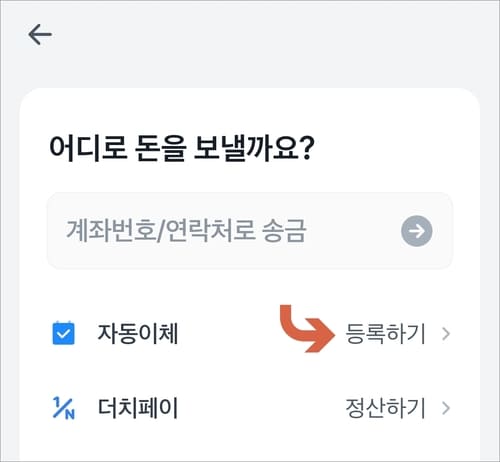This screenshot has height=462, width=500.
Task: Open the chevron next to 정산하기
Action: click(446, 408)
